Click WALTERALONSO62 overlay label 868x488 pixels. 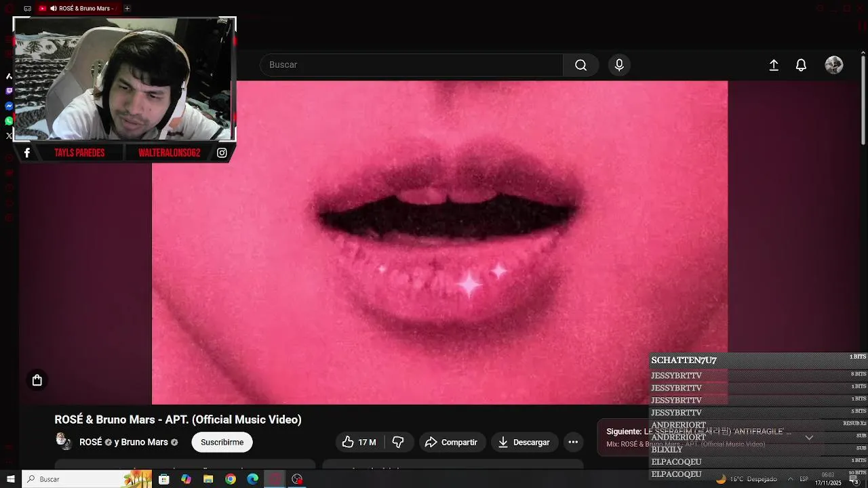(x=169, y=153)
